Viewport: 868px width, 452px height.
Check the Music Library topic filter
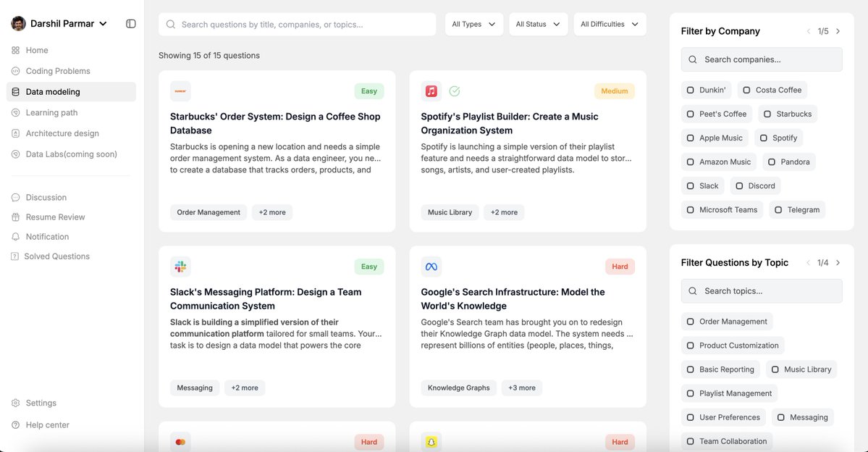[x=775, y=369]
